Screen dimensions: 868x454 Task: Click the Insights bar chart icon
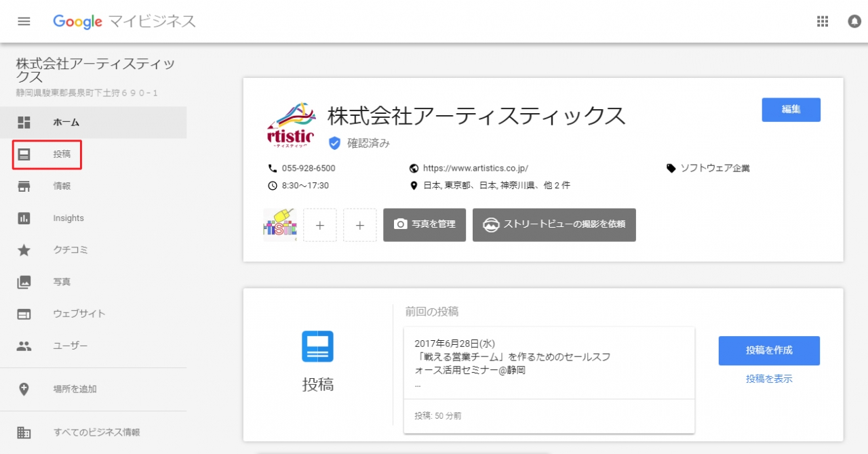point(24,218)
